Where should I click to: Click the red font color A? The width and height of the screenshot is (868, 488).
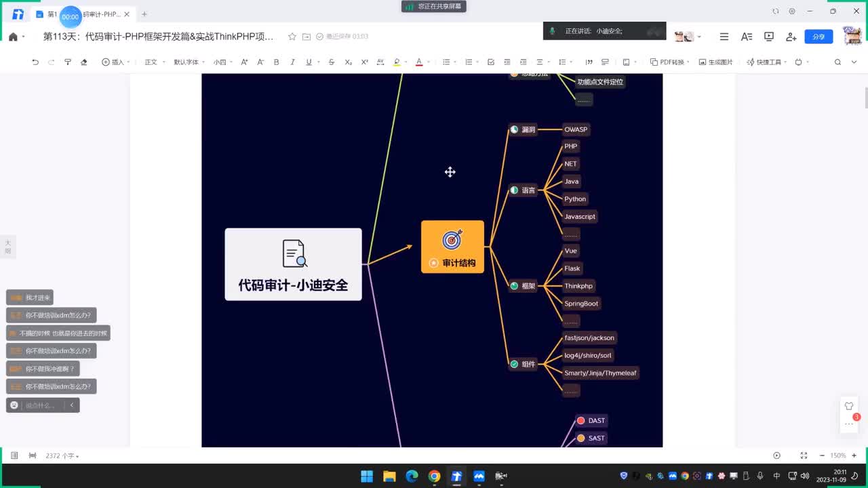(x=418, y=62)
